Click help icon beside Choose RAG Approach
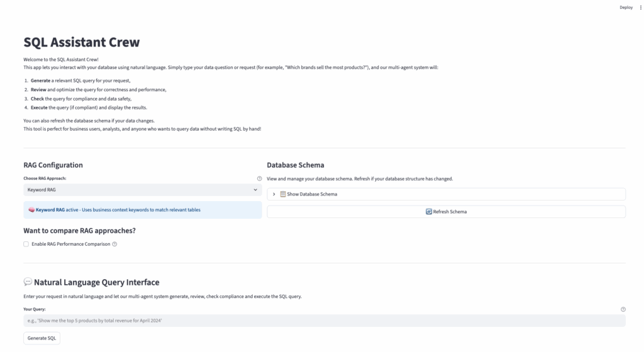644x352 pixels. click(259, 179)
